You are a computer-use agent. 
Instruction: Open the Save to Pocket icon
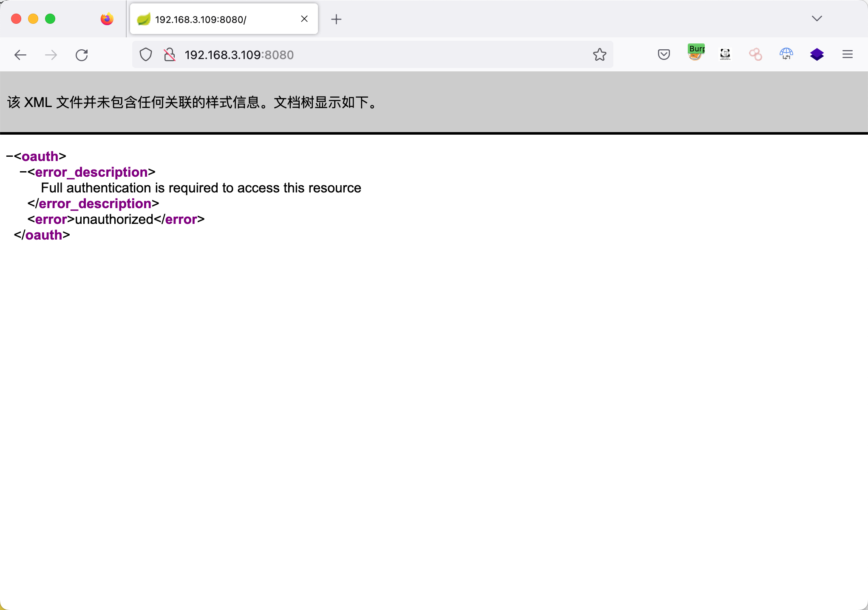[x=664, y=55]
